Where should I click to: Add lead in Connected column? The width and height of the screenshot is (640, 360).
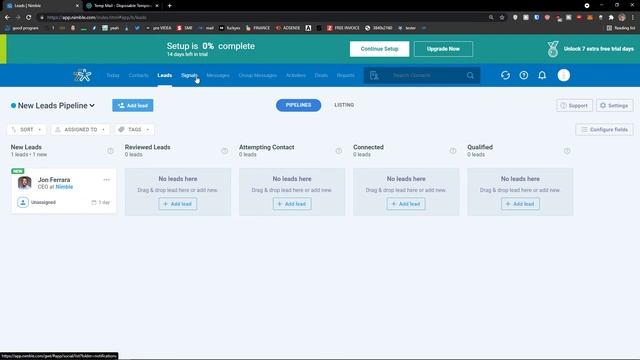pyautogui.click(x=406, y=204)
